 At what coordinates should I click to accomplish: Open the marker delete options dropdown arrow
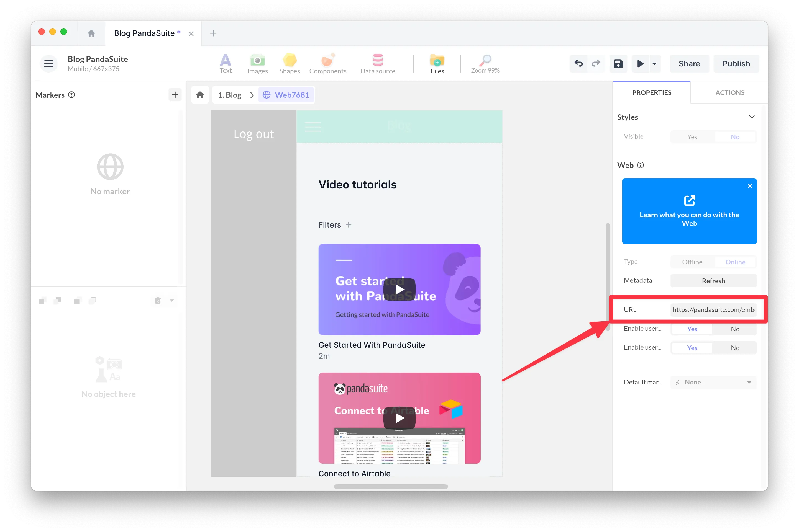pos(172,300)
